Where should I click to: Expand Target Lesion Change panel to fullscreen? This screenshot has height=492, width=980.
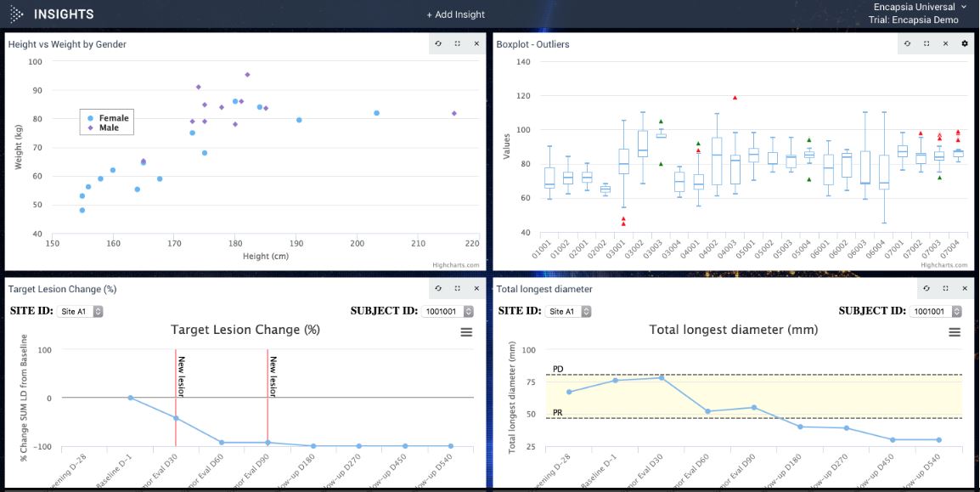tap(458, 288)
